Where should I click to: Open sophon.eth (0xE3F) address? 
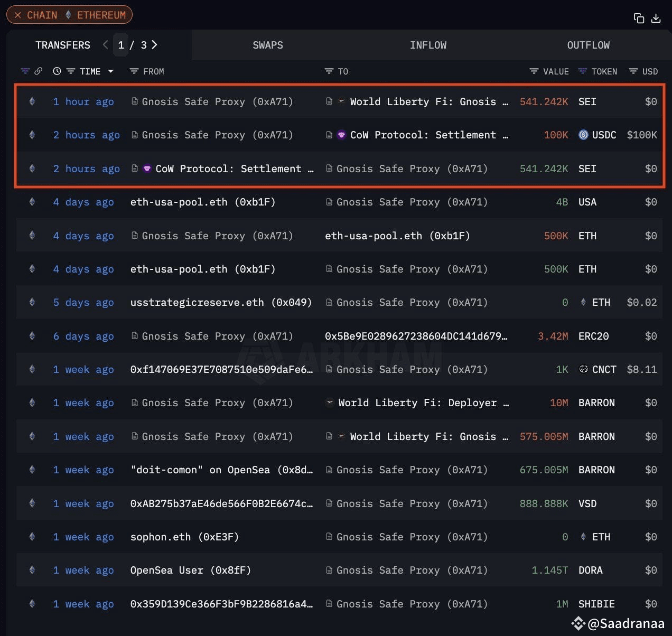click(x=184, y=537)
